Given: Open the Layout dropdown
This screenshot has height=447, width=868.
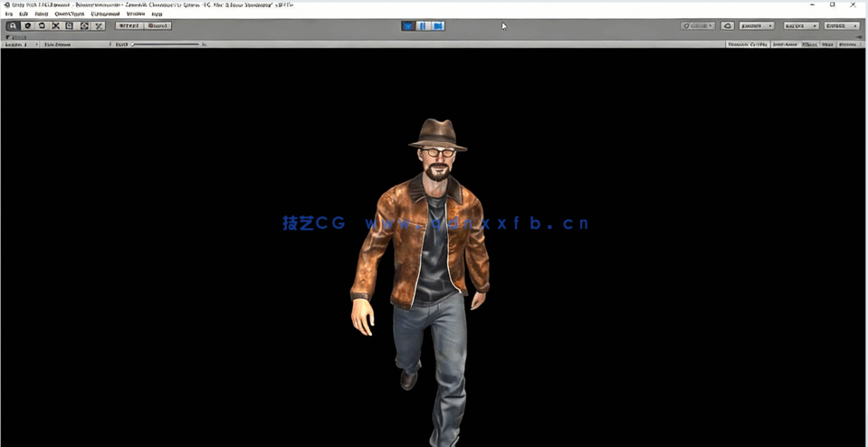Looking at the screenshot, I should [842, 26].
